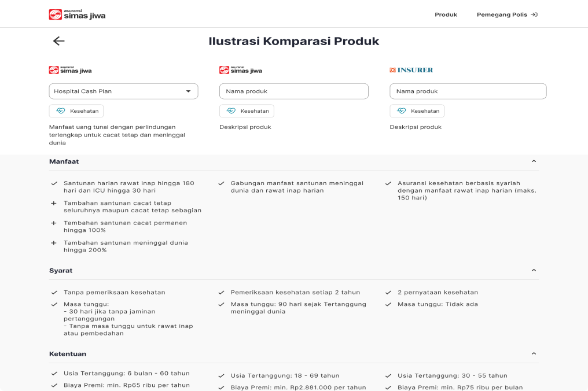Click the back arrow icon
The height and width of the screenshot is (391, 588).
click(59, 41)
